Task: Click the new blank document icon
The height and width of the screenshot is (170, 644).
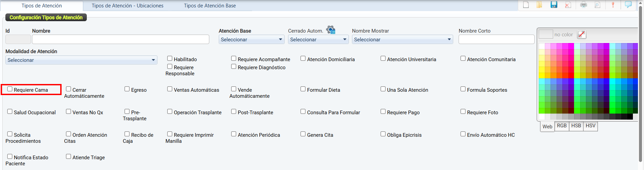Action: coord(526,5)
